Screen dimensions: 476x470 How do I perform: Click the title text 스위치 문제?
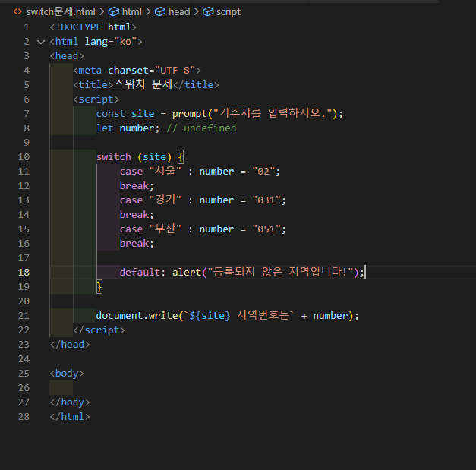143,84
